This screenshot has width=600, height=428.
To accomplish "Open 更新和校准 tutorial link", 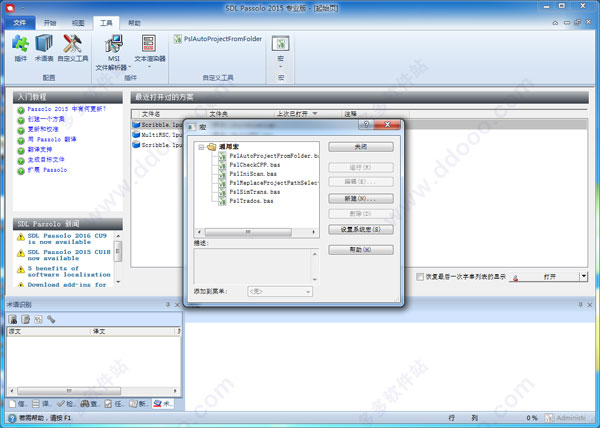I will tap(43, 129).
